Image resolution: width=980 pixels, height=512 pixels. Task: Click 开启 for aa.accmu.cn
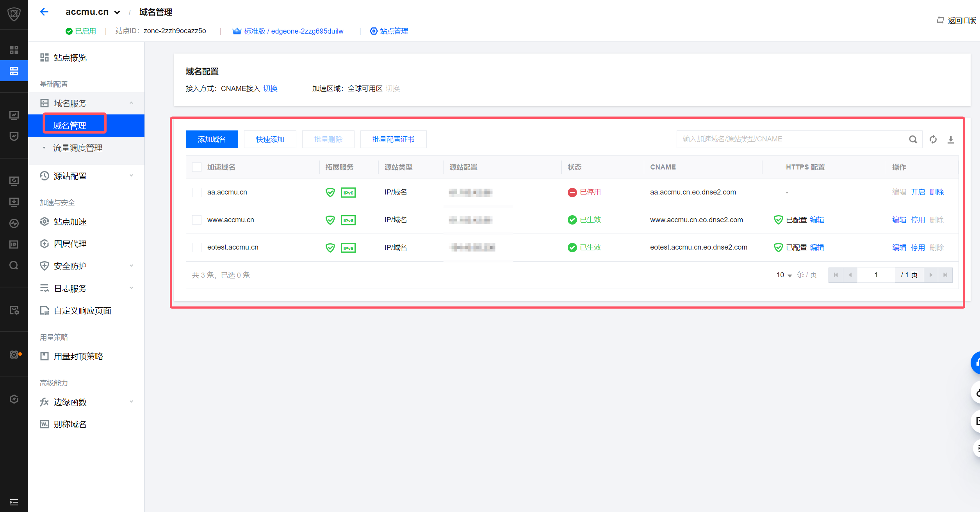point(918,192)
